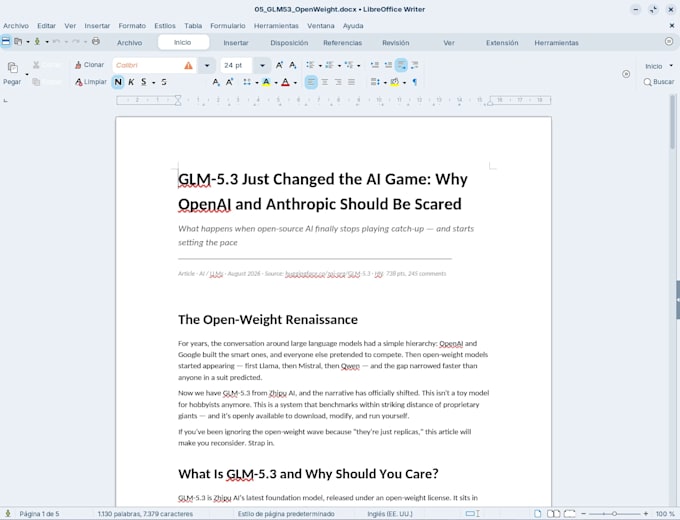Image resolution: width=680 pixels, height=520 pixels.
Task: Toggle bold N button
Action: (x=118, y=82)
